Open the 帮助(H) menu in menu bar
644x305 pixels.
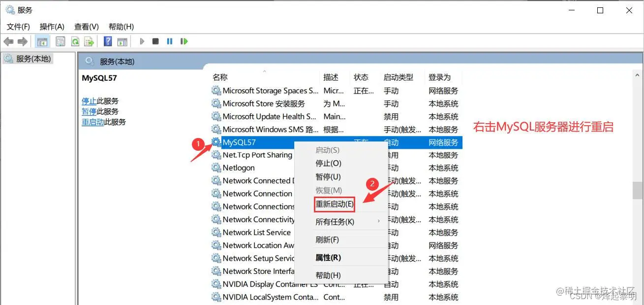(121, 27)
